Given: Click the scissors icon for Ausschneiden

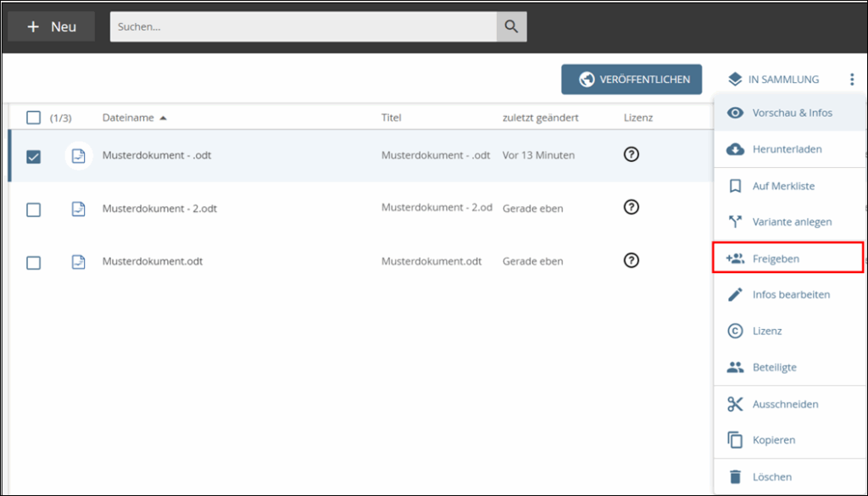Looking at the screenshot, I should coord(735,404).
